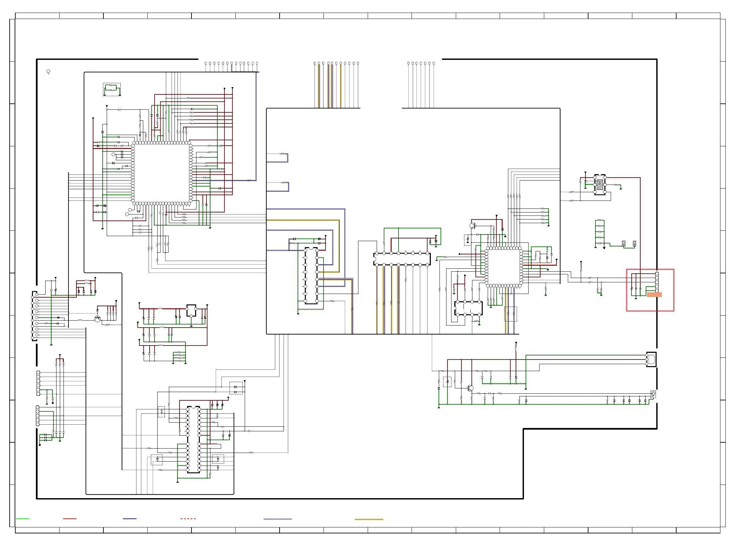
Task: Click the tall vertical DIP IC at bottom center
Action: point(193,439)
